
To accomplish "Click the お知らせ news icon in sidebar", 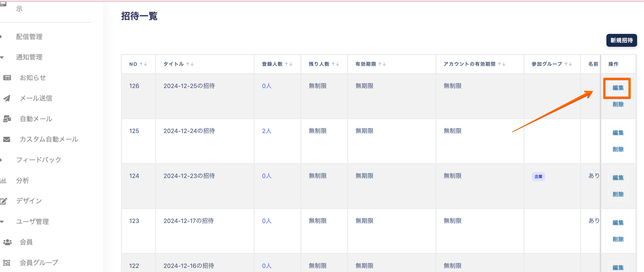I will 7,78.
